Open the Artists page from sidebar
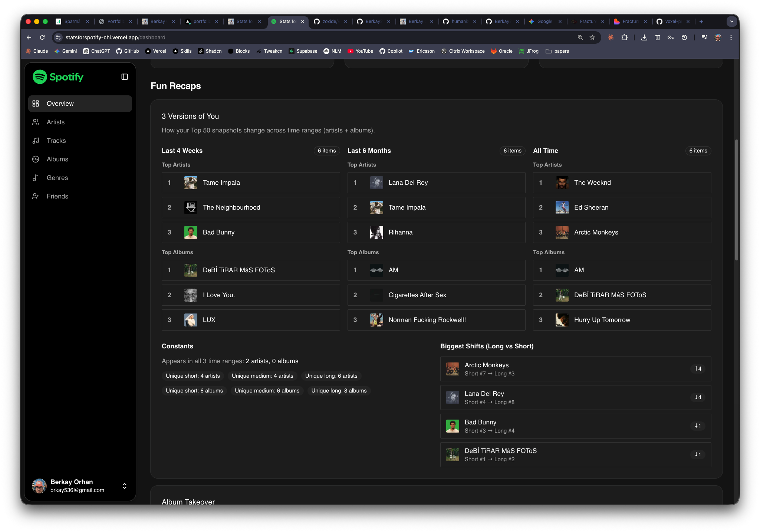 [x=56, y=122]
